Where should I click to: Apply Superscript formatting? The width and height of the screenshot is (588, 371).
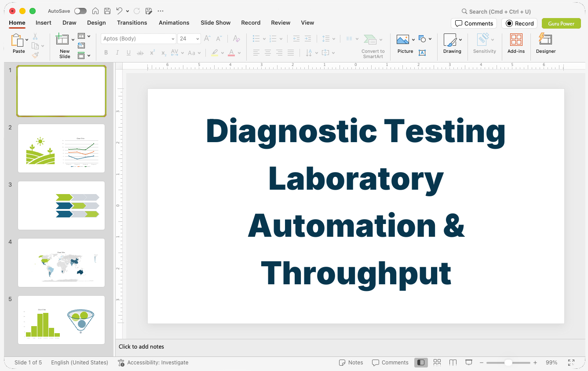(152, 53)
